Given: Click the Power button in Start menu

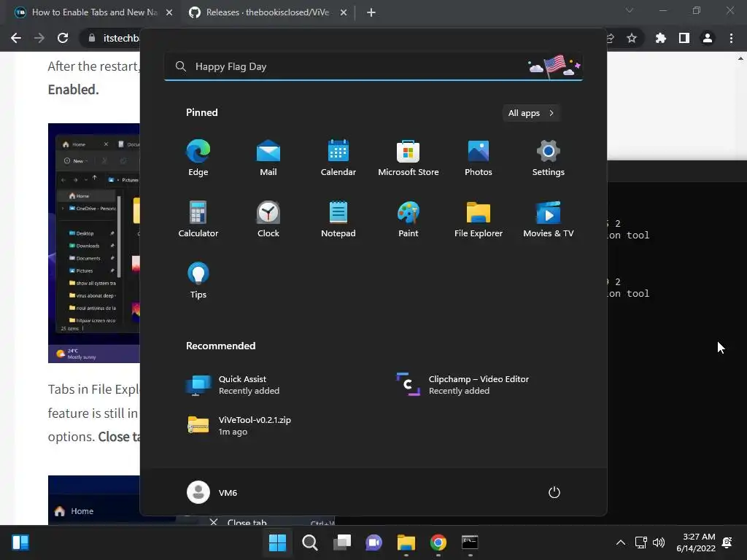Looking at the screenshot, I should 554,492.
